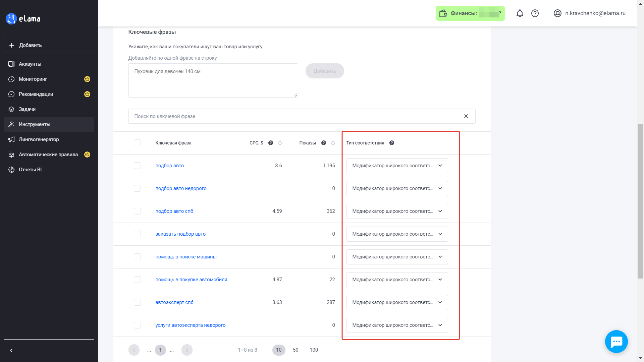The height and width of the screenshot is (362, 644).
Task: Open user account n.kravchenko@elama.ru
Action: [x=589, y=13]
